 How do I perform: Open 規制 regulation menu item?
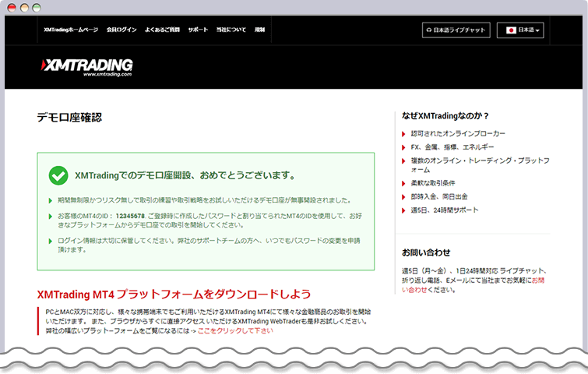[259, 30]
